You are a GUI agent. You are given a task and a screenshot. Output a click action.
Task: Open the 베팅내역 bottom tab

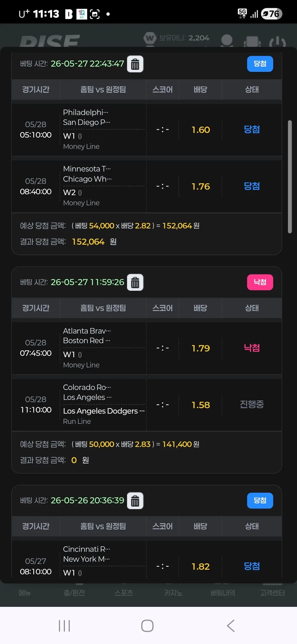click(223, 593)
